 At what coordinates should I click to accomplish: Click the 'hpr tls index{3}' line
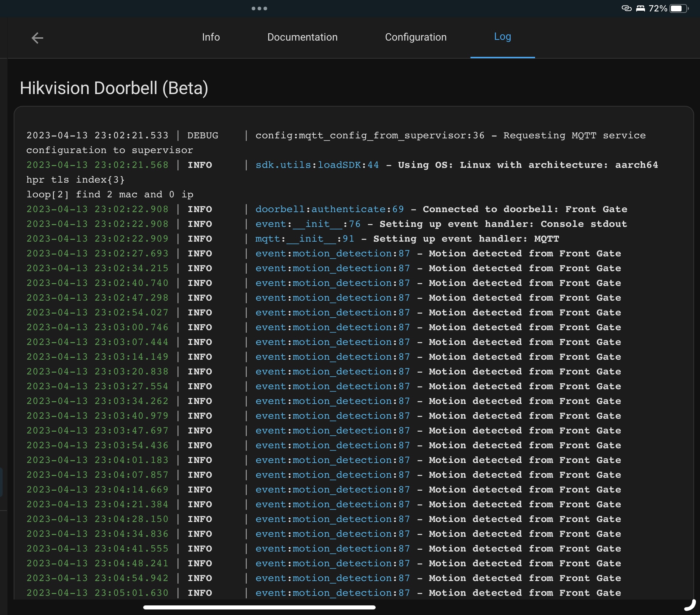76,180
